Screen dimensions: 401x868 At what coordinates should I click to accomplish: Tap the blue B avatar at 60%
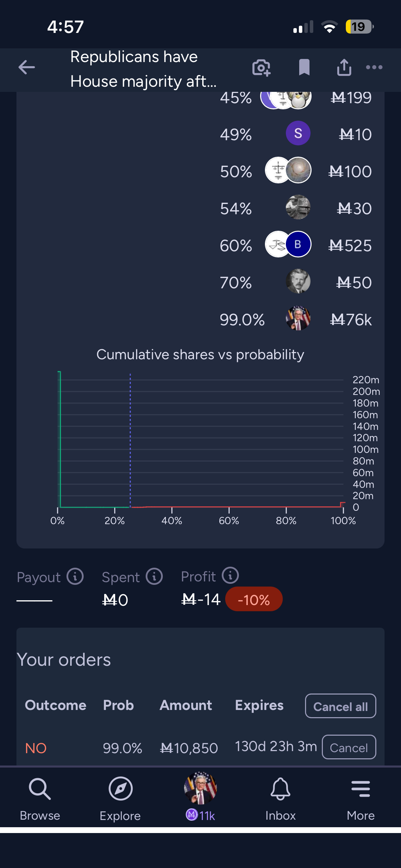tap(299, 244)
